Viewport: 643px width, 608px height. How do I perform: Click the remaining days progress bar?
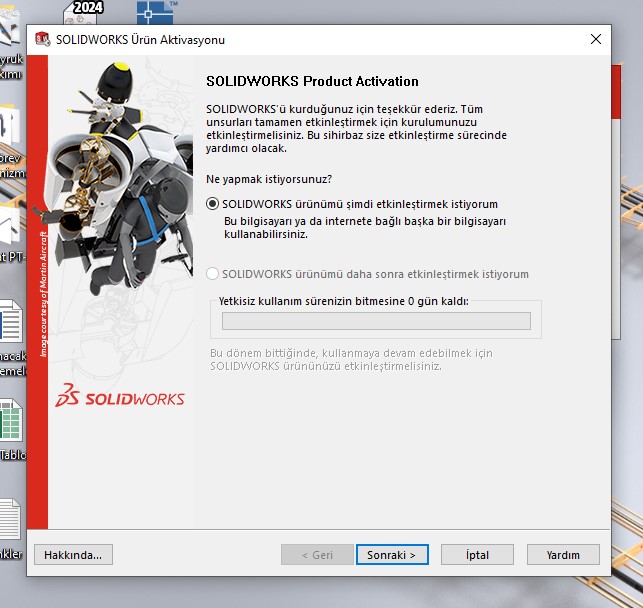pyautogui.click(x=376, y=321)
